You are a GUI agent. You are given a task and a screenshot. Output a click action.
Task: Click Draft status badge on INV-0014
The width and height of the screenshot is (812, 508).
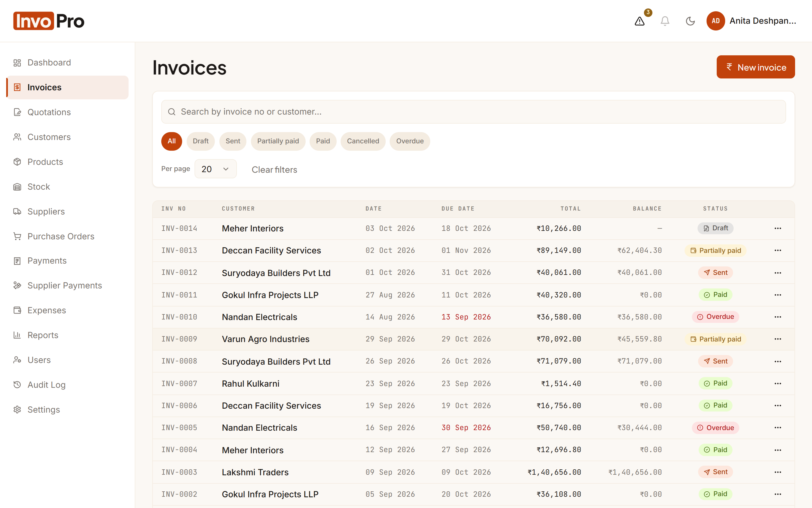point(715,228)
